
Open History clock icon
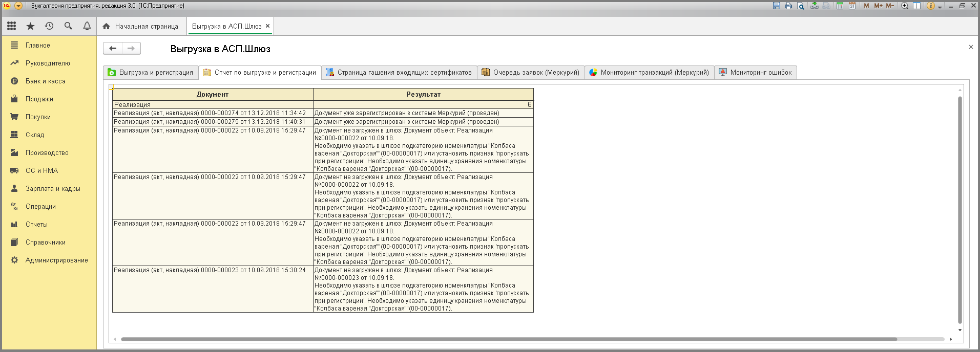[x=49, y=26]
